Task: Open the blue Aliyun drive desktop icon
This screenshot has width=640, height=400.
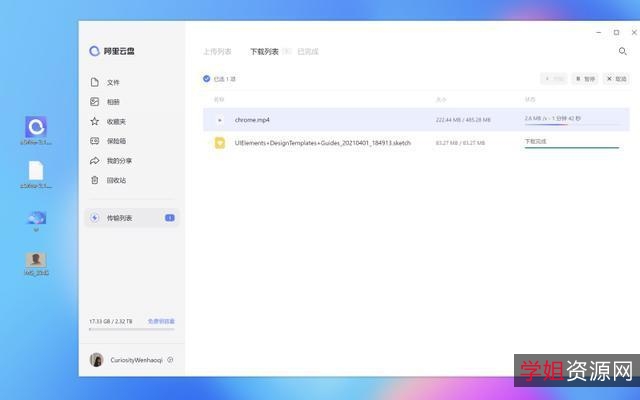Action: (36, 127)
